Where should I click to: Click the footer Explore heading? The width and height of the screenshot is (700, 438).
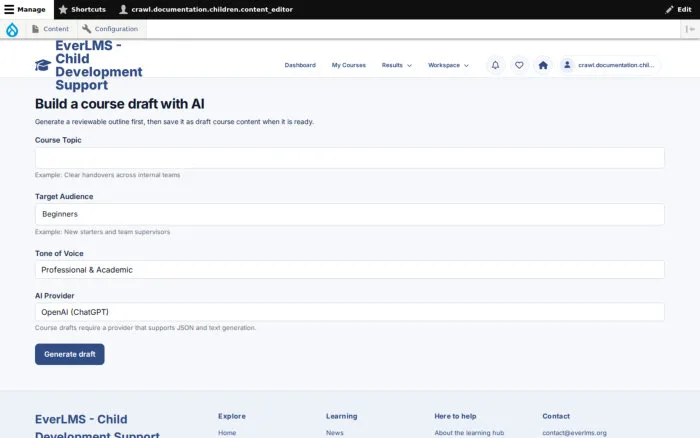(232, 416)
